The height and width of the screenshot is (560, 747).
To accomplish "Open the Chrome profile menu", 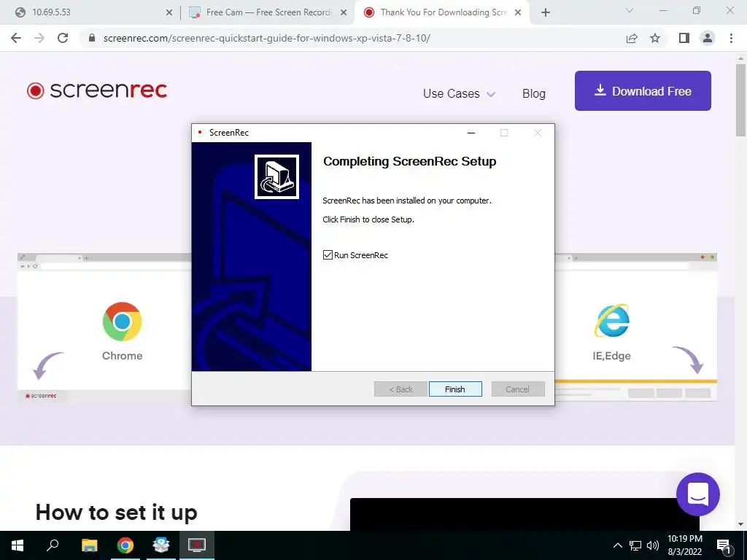I will point(708,38).
